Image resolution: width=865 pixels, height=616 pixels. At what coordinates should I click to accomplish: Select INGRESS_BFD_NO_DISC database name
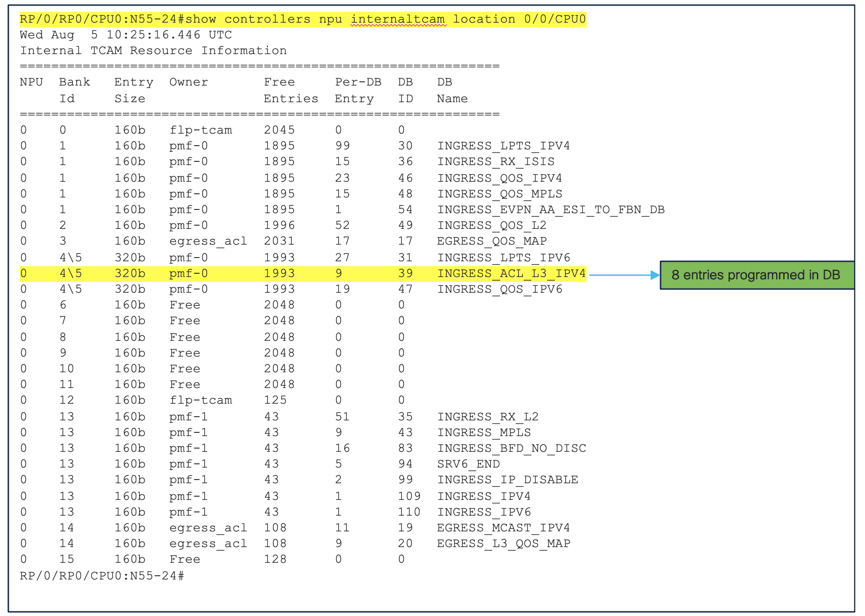(x=512, y=449)
